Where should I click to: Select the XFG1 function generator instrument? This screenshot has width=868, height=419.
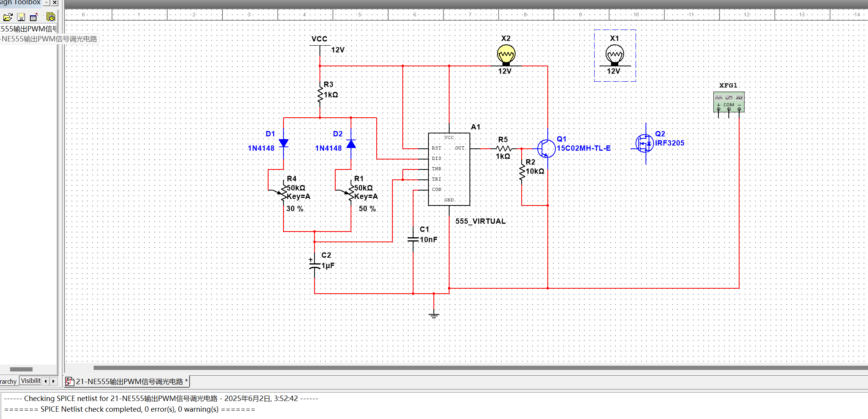(729, 102)
